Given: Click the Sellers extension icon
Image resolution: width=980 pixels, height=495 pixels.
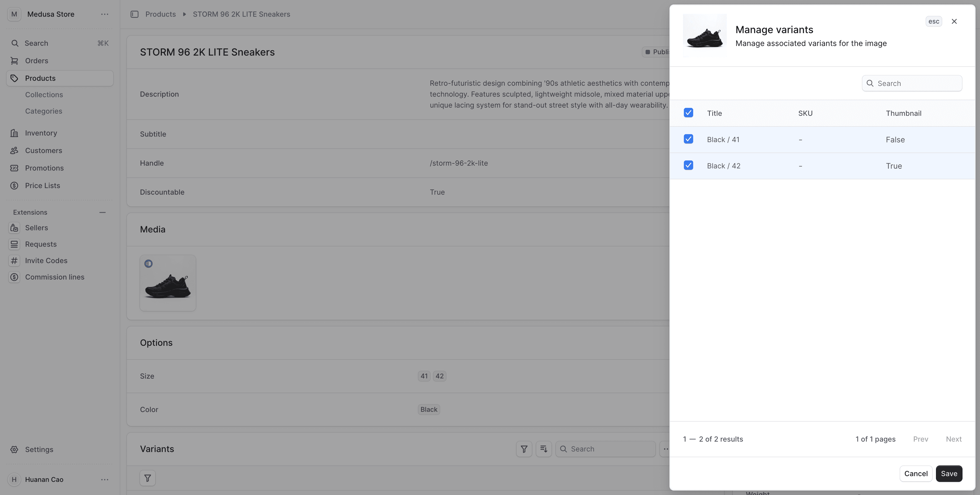Looking at the screenshot, I should tap(14, 228).
